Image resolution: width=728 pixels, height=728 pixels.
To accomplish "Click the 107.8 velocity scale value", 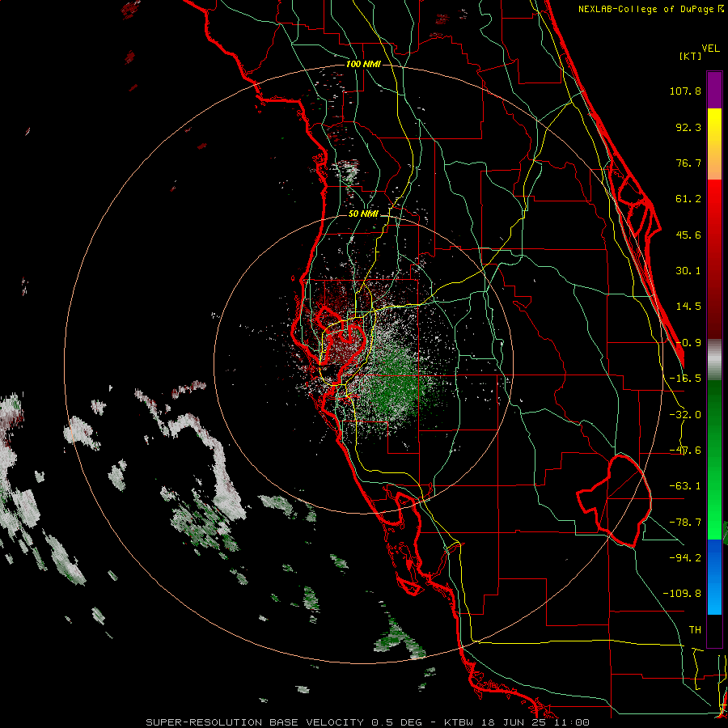I will pos(685,91).
